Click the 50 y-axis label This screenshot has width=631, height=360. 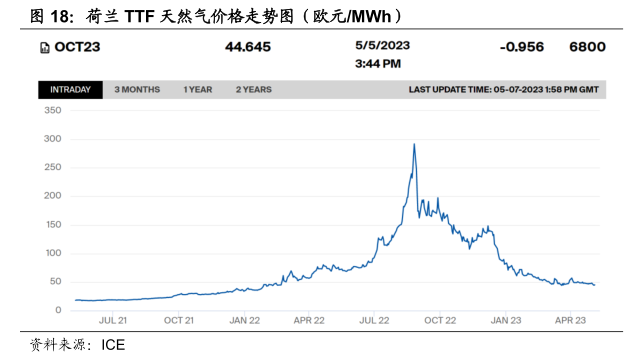(56, 282)
